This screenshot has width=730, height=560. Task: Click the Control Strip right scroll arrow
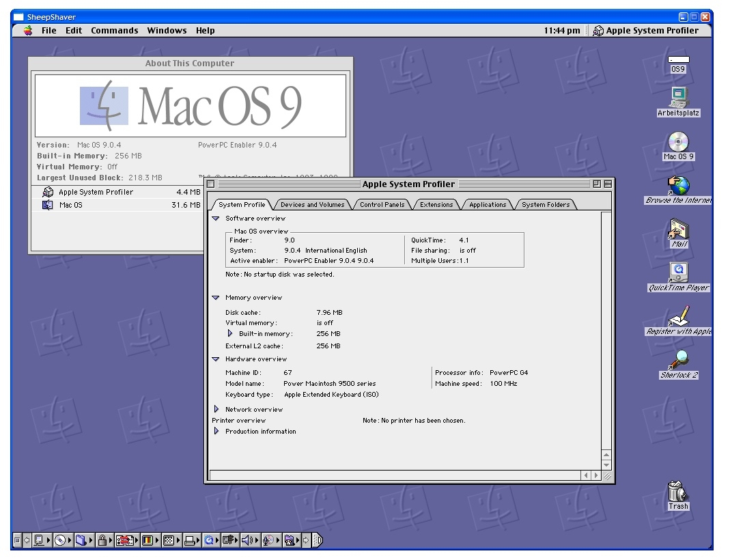pos(306,540)
